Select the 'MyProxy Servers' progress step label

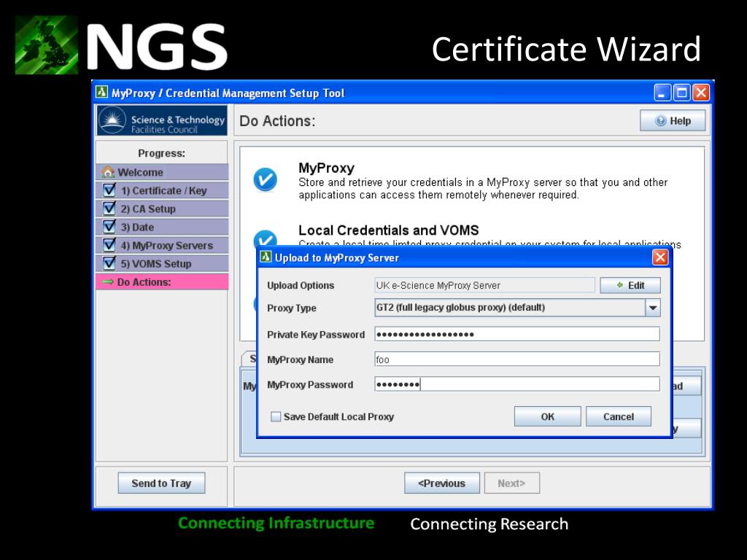(167, 245)
